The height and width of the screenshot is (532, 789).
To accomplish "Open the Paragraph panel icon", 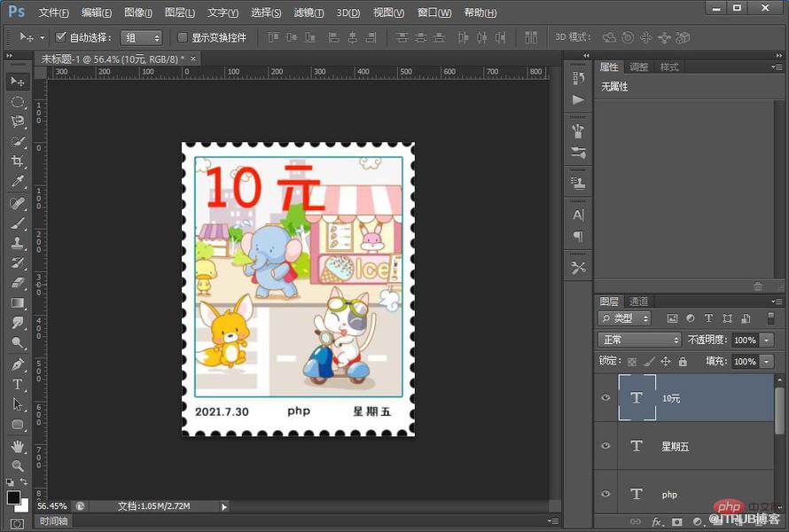I will (578, 236).
